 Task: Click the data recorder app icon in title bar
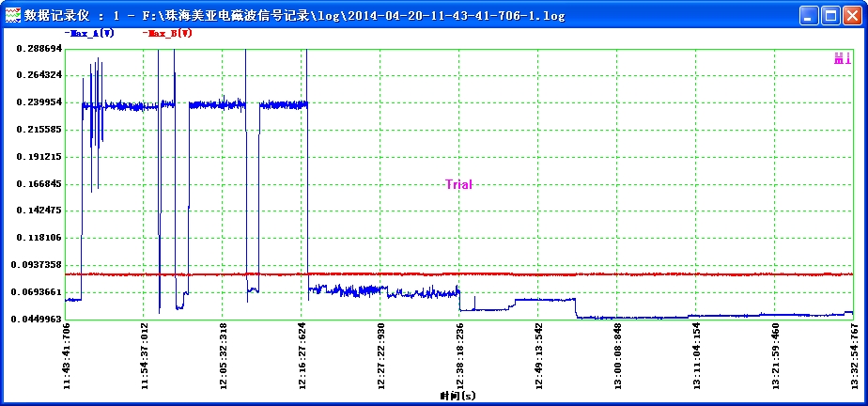coord(12,15)
